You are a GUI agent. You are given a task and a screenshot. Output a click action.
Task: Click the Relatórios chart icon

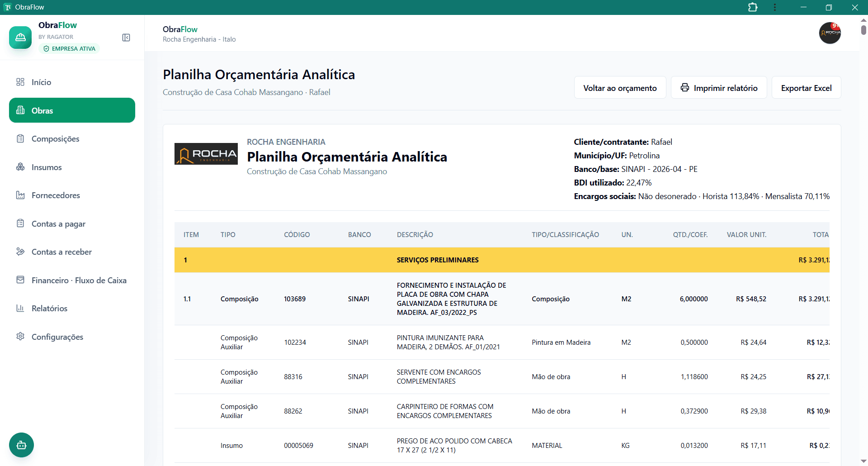coord(20,308)
